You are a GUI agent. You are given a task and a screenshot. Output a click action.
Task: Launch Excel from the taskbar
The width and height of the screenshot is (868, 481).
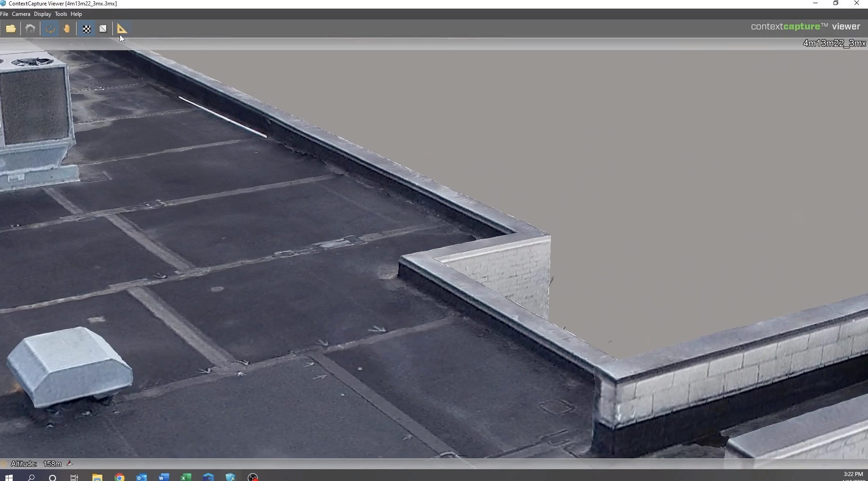[186, 477]
